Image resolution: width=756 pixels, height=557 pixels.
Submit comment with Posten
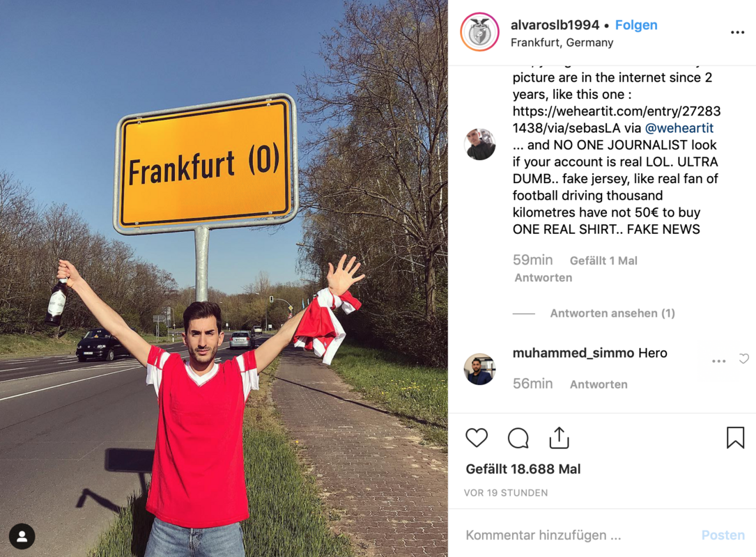(723, 535)
